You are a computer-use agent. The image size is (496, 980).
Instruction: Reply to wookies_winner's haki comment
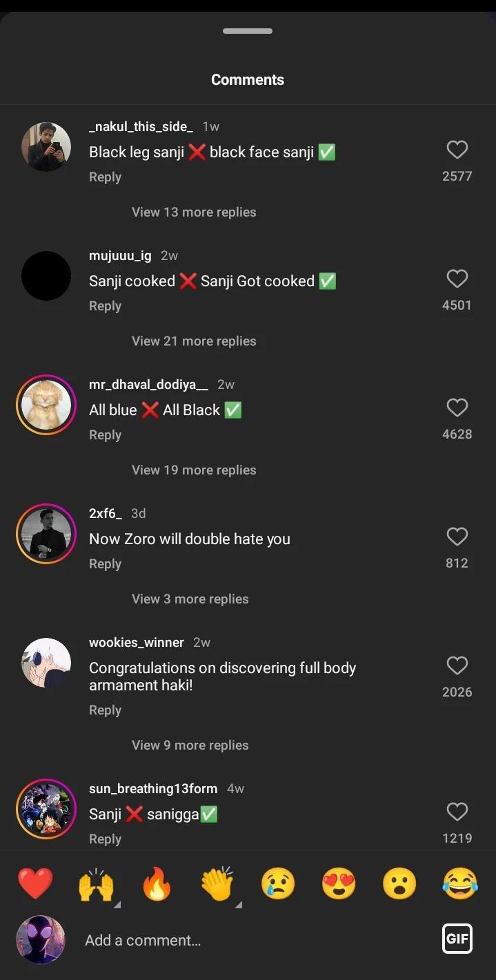click(x=105, y=710)
